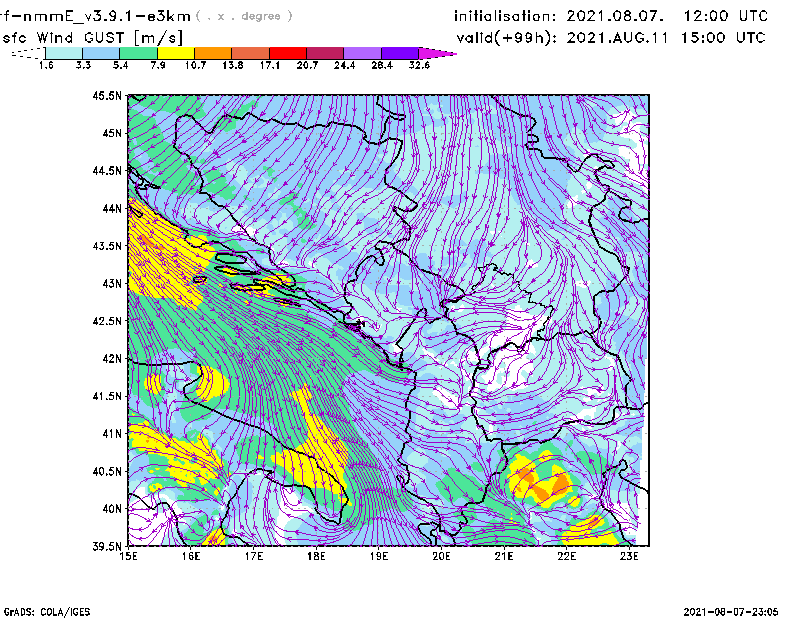Select the green legend color block
The width and height of the screenshot is (800, 618).
click(138, 53)
